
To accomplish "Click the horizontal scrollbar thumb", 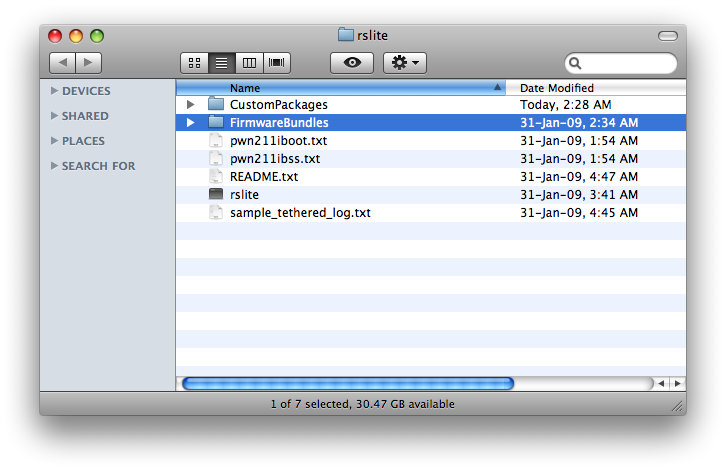I will point(347,383).
